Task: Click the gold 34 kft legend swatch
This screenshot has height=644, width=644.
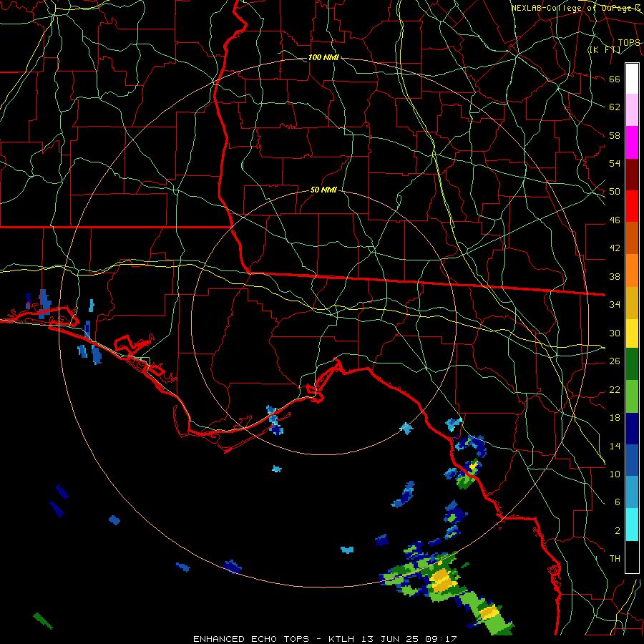Action: click(632, 303)
